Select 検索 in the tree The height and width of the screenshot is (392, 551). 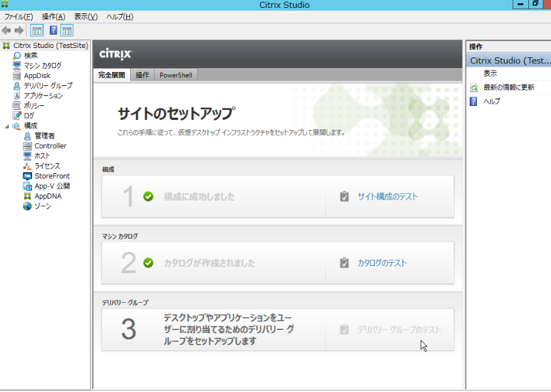(x=31, y=55)
